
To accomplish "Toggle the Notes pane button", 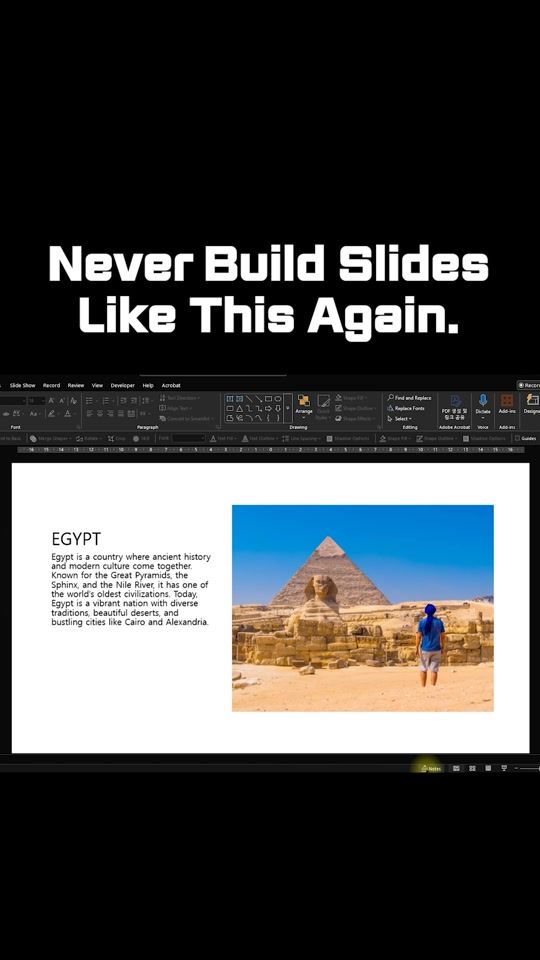I will click(431, 768).
